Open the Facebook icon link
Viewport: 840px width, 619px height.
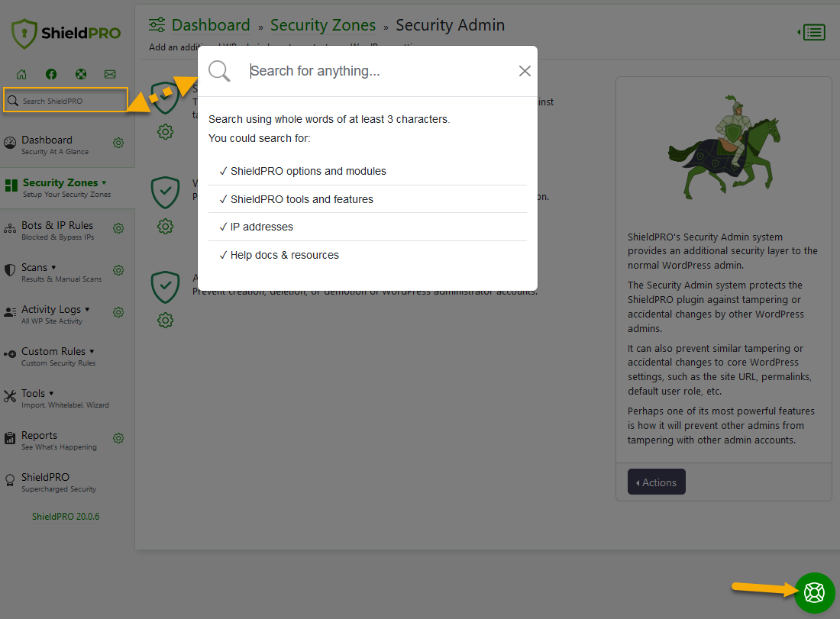pos(51,74)
